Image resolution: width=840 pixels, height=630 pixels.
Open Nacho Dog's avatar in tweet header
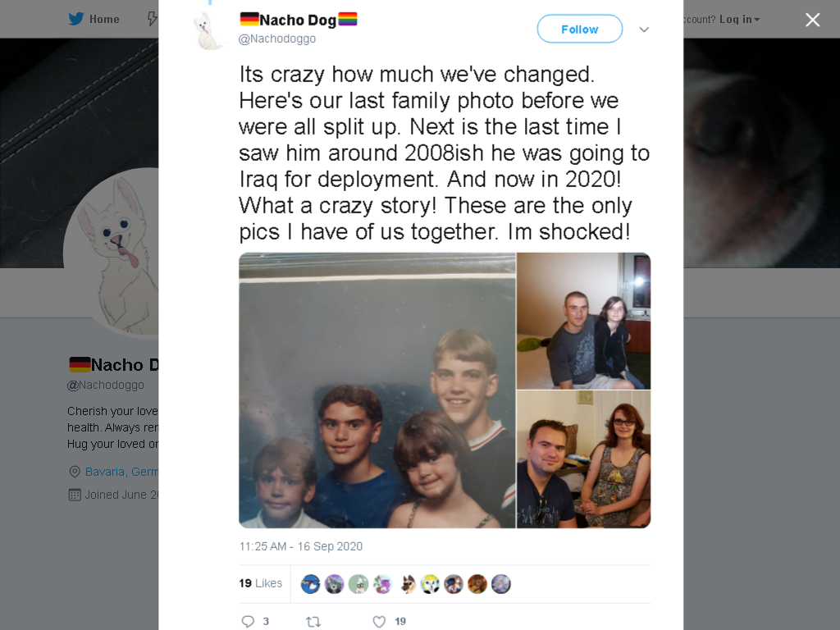click(x=209, y=31)
